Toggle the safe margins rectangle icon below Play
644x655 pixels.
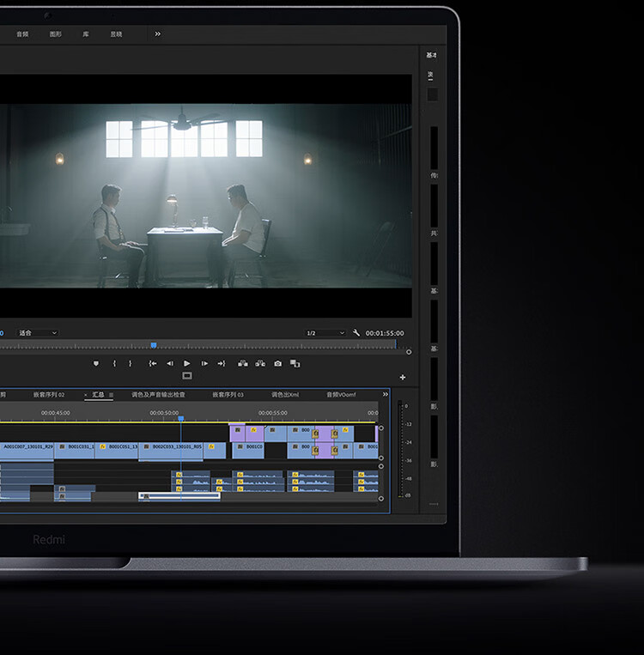click(x=187, y=375)
